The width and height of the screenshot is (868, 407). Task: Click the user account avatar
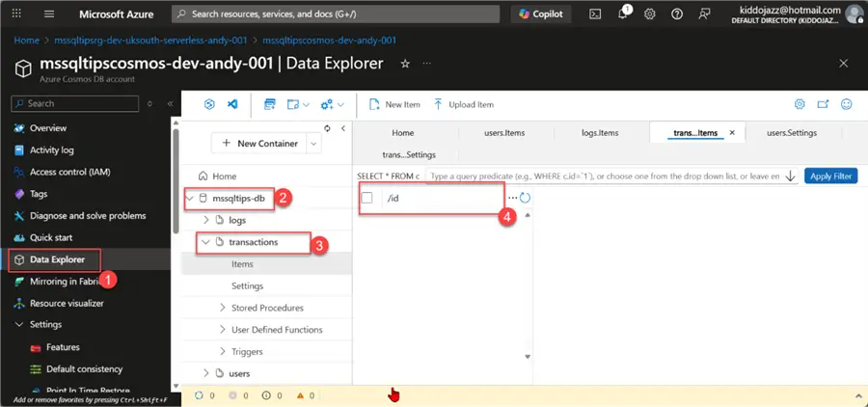pyautogui.click(x=854, y=14)
